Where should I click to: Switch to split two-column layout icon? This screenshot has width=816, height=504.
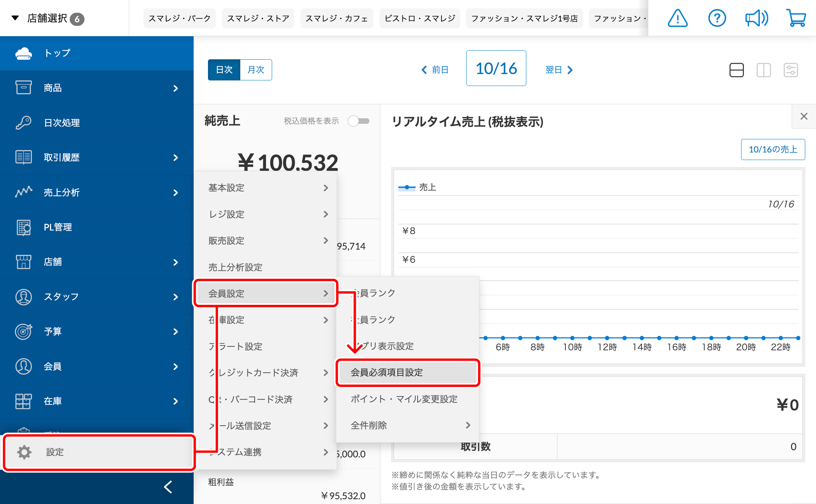pyautogui.click(x=763, y=70)
